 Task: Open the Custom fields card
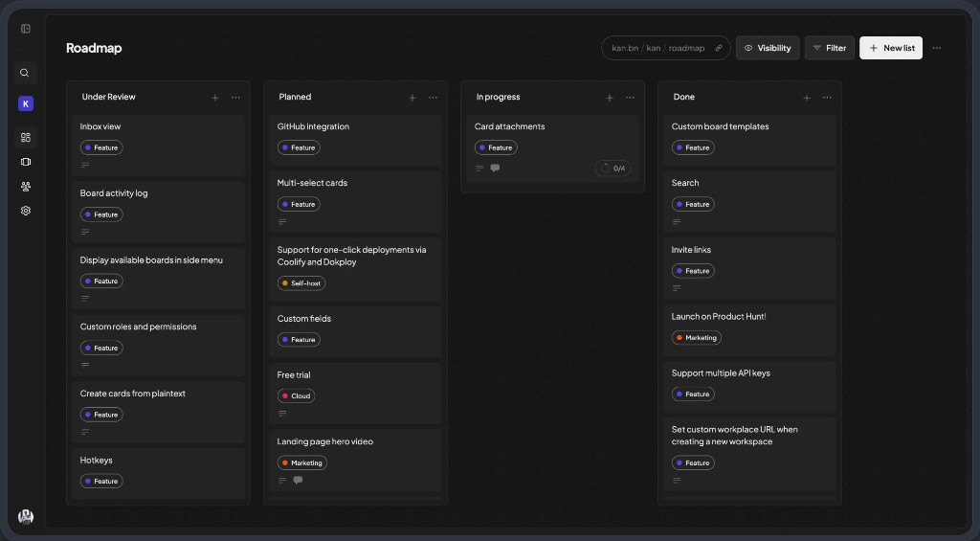(x=356, y=332)
